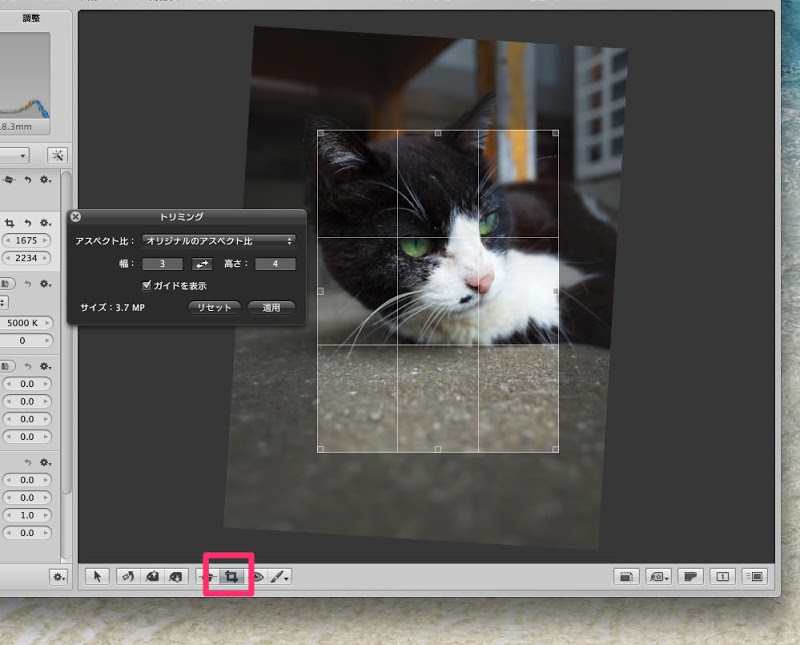Increase the 5000 K temperature value

tap(47, 322)
